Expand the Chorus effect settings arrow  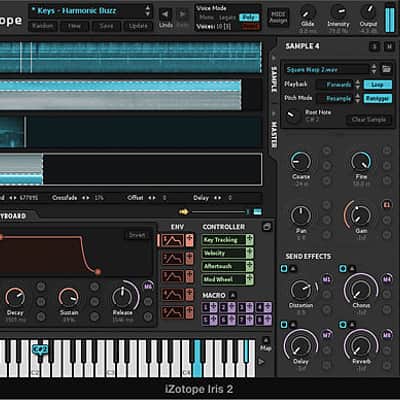coord(352,268)
